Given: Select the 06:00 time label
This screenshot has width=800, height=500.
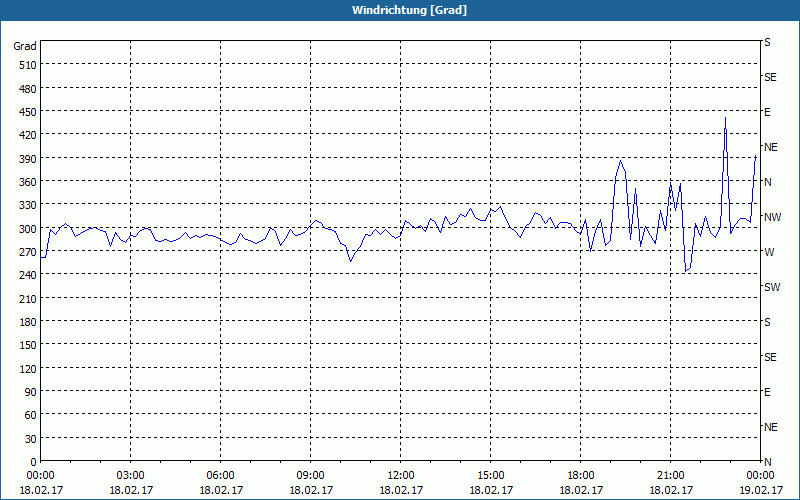Looking at the screenshot, I should coord(220,476).
